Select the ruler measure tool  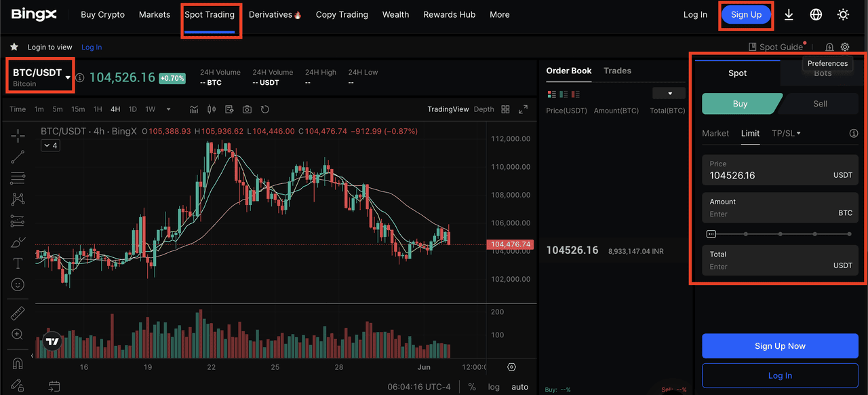[18, 314]
